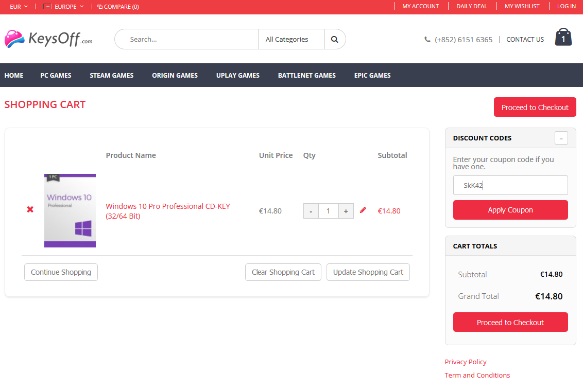This screenshot has width=583, height=392.
Task: Click the Europe flag icon
Action: [47, 6]
